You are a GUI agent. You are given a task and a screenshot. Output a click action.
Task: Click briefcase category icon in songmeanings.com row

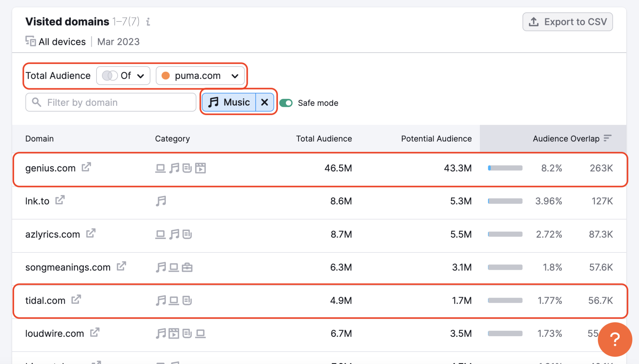(187, 267)
